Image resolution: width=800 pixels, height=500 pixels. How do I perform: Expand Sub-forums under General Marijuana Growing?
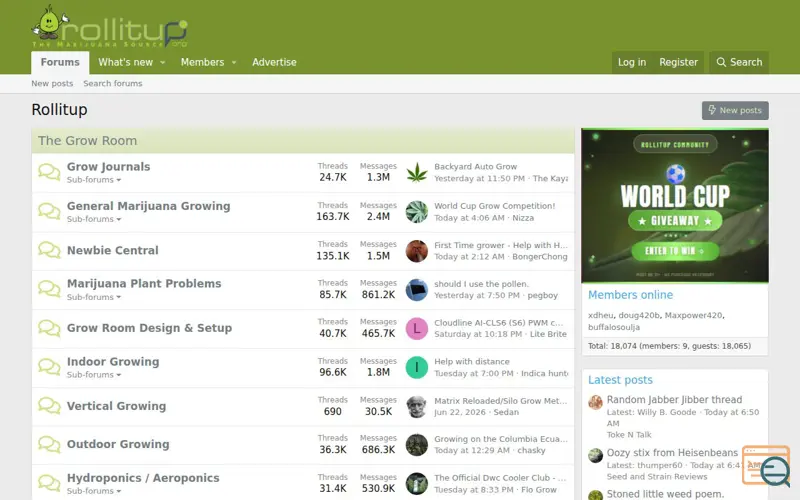click(x=94, y=219)
